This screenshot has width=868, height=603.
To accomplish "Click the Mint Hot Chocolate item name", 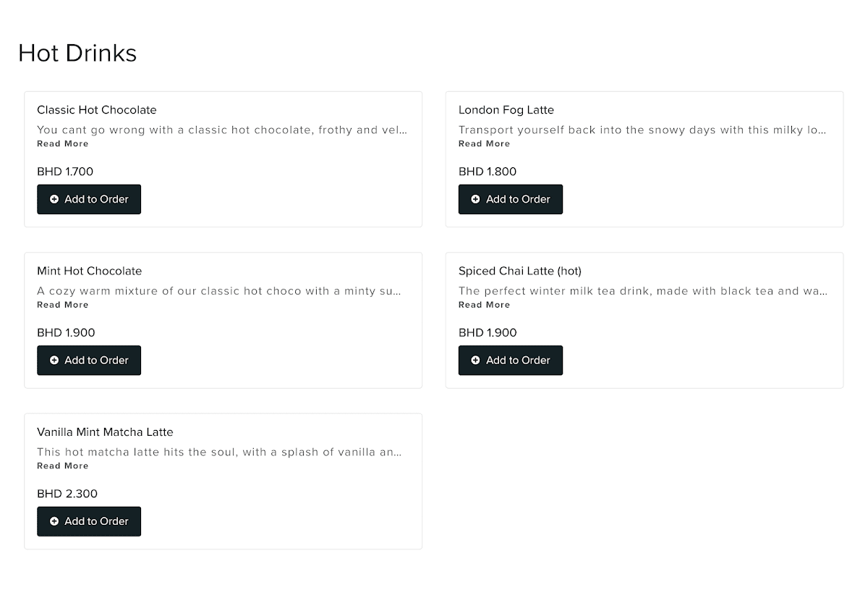I will [x=90, y=271].
